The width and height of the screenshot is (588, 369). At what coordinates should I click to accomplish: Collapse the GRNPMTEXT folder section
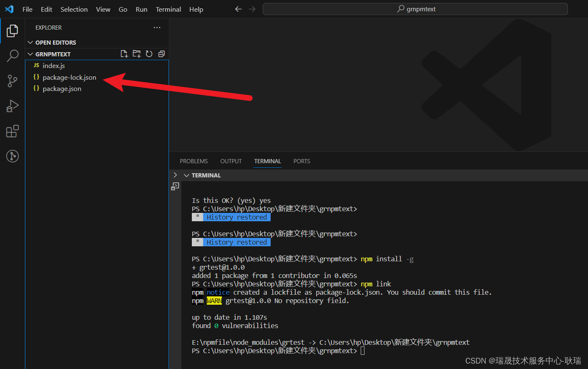point(30,54)
